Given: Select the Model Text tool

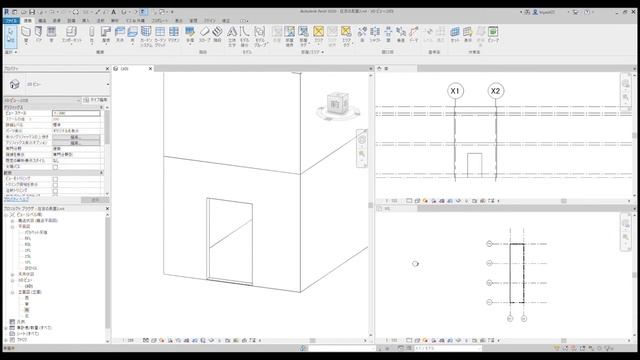Looking at the screenshot, I should point(232,36).
